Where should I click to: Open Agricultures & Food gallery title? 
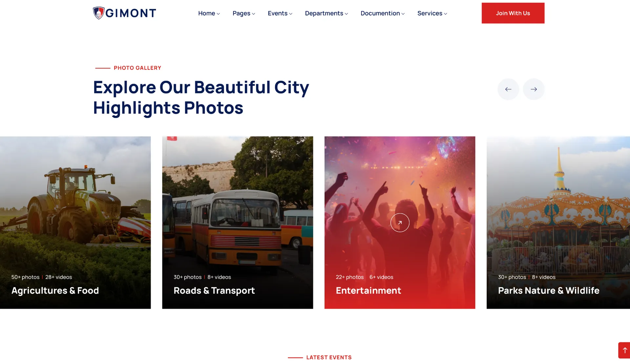pyautogui.click(x=55, y=291)
